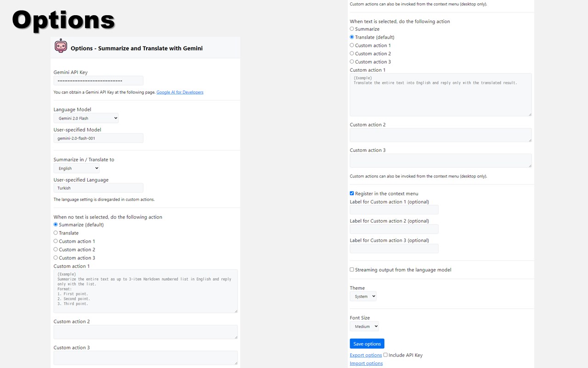Choose Custom action 2 for no selection

pyautogui.click(x=56, y=249)
